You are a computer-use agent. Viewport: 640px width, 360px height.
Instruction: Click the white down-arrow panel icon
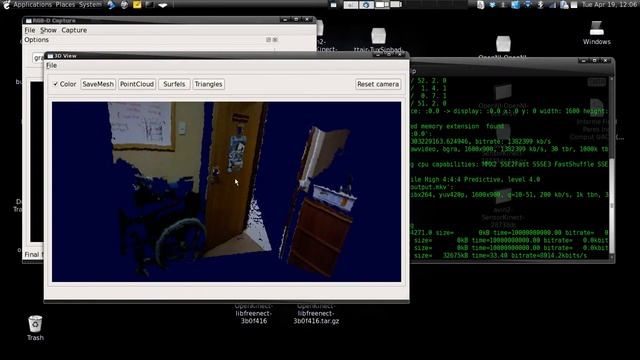coord(163,5)
